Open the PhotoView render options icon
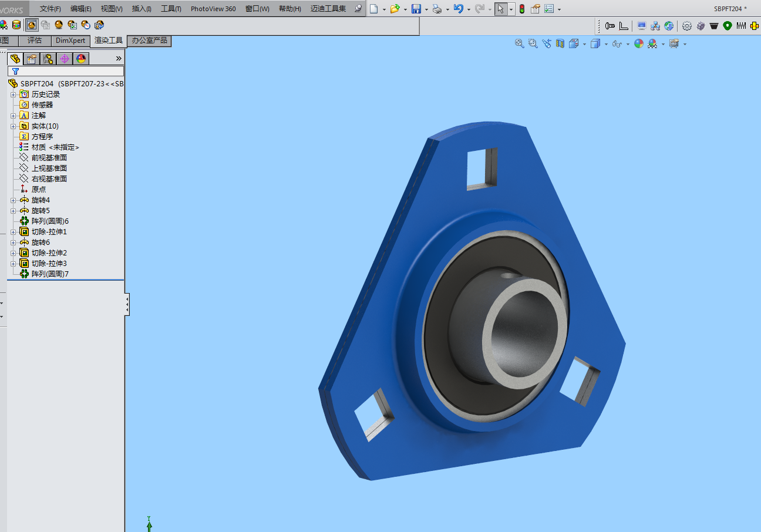This screenshot has width=761, height=532. pos(72,25)
